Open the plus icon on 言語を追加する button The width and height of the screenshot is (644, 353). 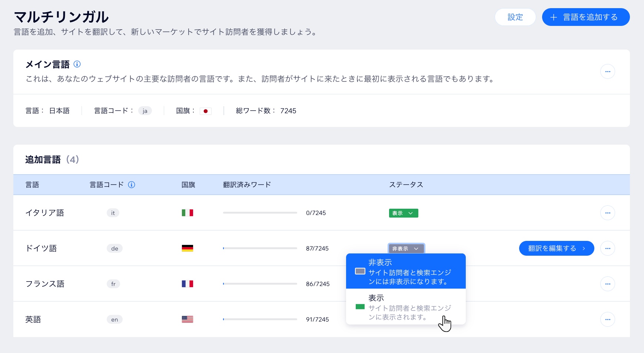554,17
